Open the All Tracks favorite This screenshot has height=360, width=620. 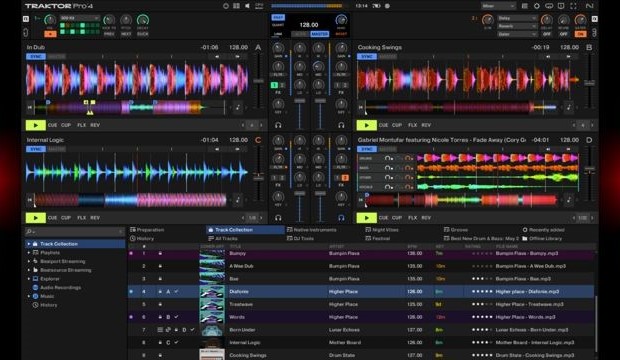coord(223,238)
